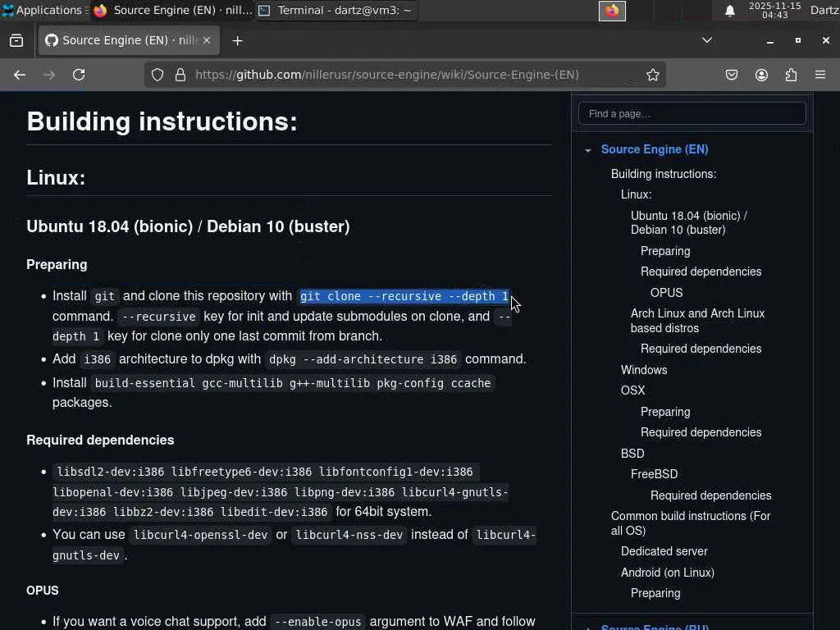The image size is (840, 630).
Task: Click the '--recursive' inline code text
Action: pos(158,317)
